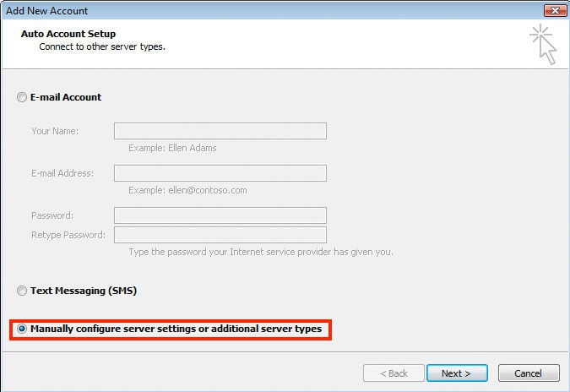570x392 pixels.
Task: Go to the next step with Next
Action: [457, 373]
